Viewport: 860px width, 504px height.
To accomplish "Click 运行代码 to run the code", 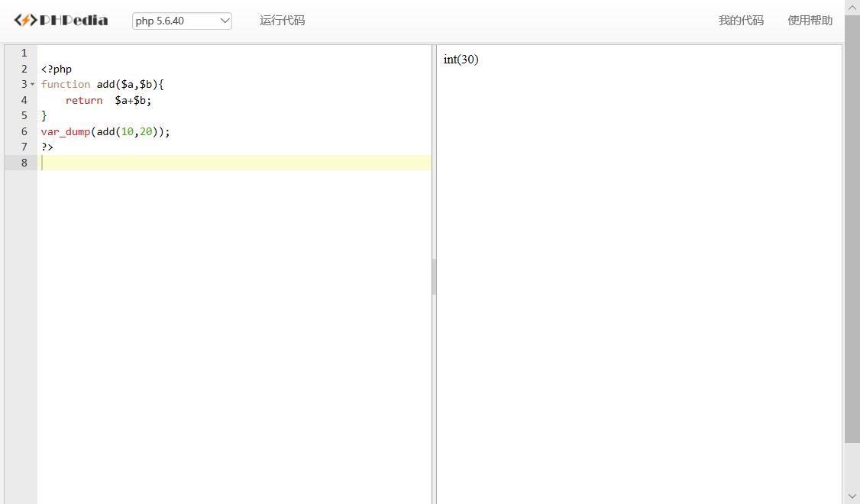I will click(282, 21).
